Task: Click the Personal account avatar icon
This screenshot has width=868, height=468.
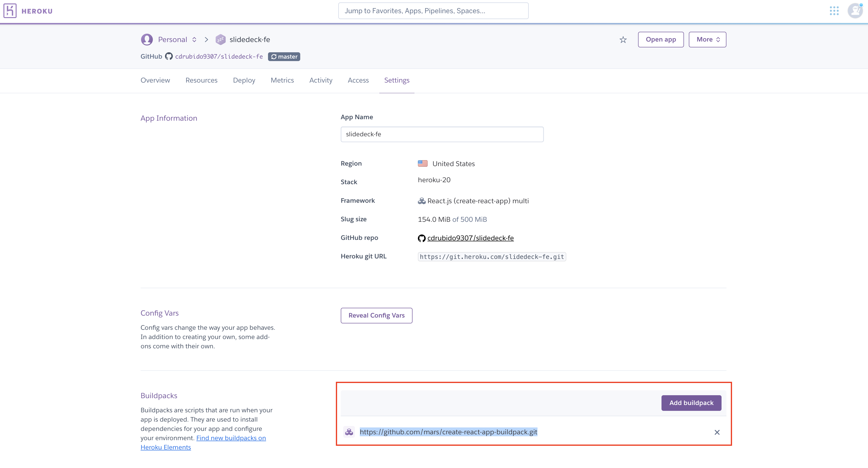Action: [147, 40]
